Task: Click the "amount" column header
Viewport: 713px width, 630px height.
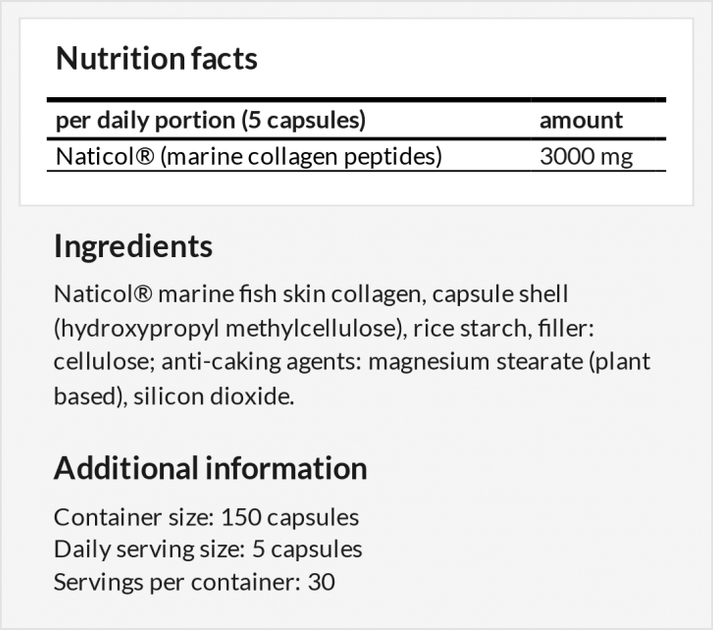Action: point(581,121)
